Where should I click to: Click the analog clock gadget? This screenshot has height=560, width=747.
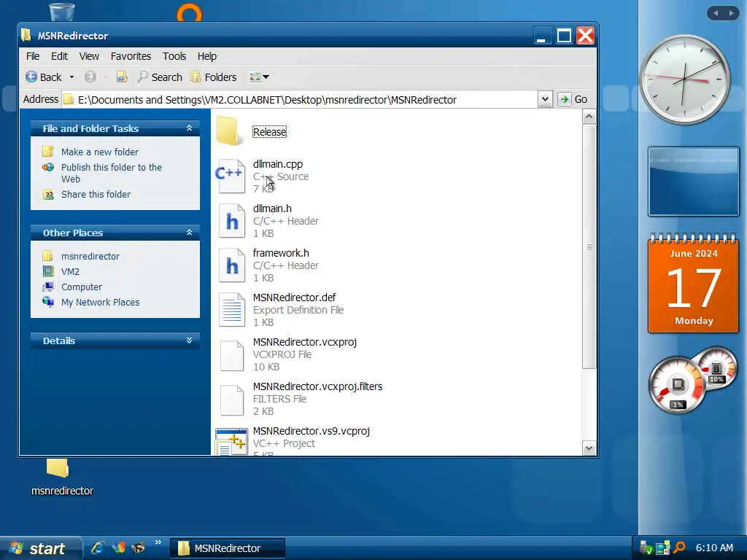pyautogui.click(x=684, y=79)
